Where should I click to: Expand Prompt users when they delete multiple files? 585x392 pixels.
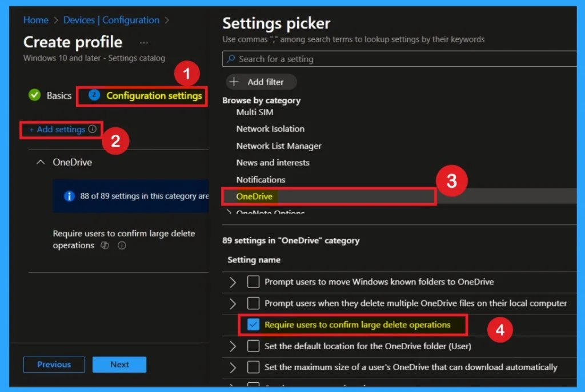[x=233, y=304]
